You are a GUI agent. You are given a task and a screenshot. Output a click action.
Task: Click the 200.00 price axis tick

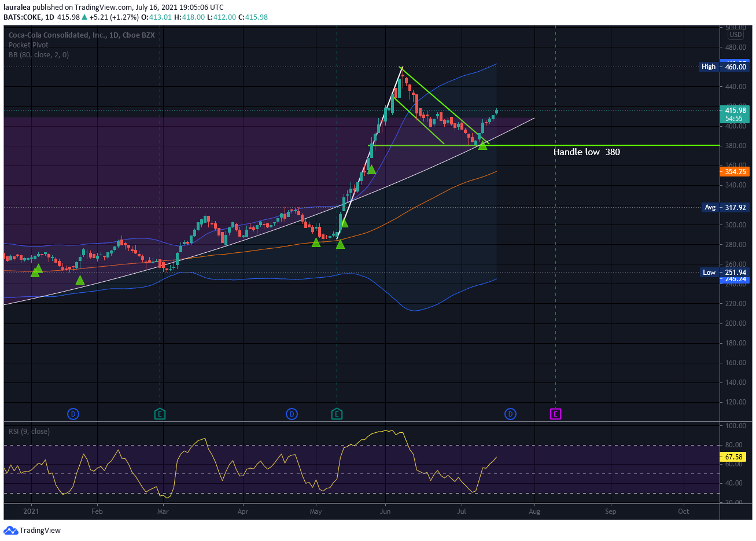(x=736, y=323)
